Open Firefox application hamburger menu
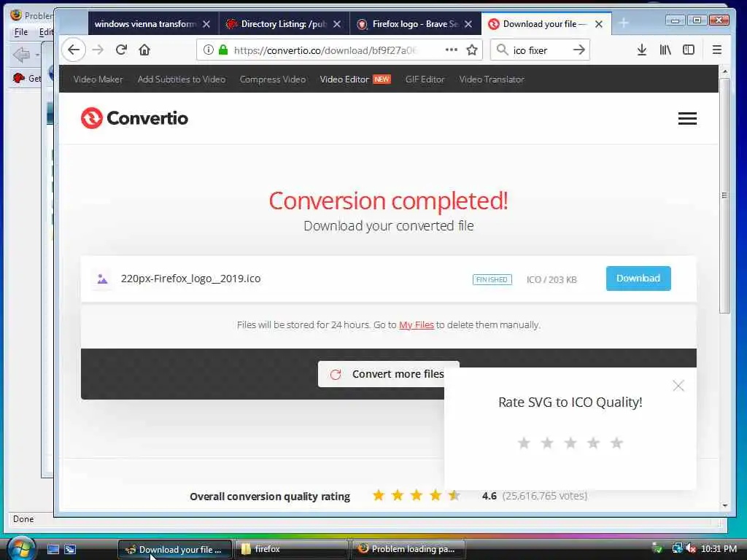The width and height of the screenshot is (747, 560). (x=716, y=50)
